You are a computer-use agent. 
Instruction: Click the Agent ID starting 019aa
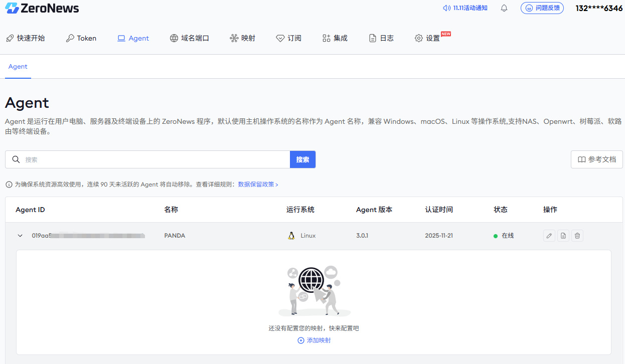coord(88,236)
